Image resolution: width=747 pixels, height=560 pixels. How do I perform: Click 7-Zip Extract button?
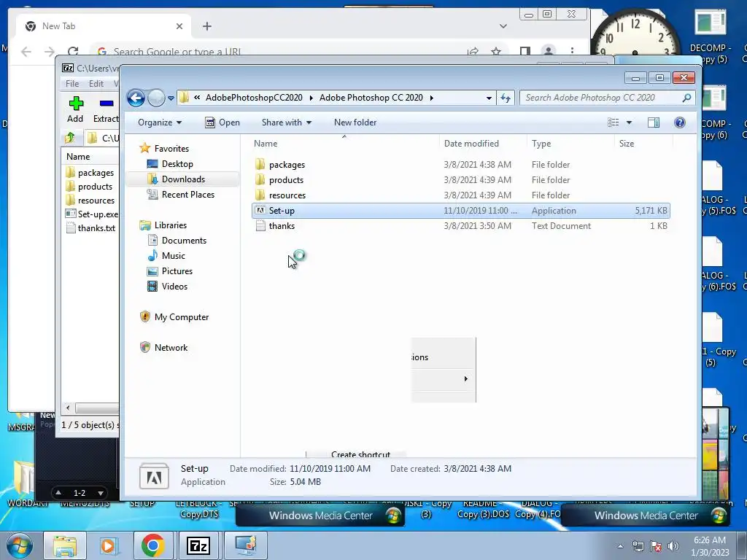(106, 109)
